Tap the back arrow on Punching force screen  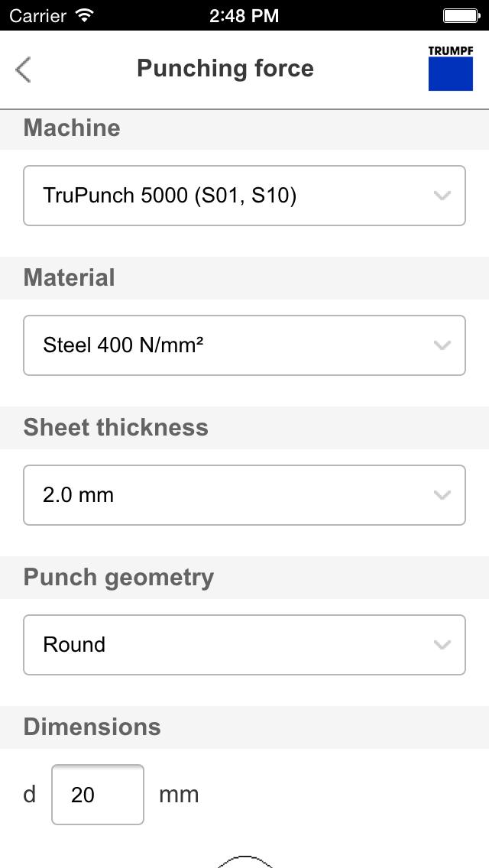click(x=23, y=69)
